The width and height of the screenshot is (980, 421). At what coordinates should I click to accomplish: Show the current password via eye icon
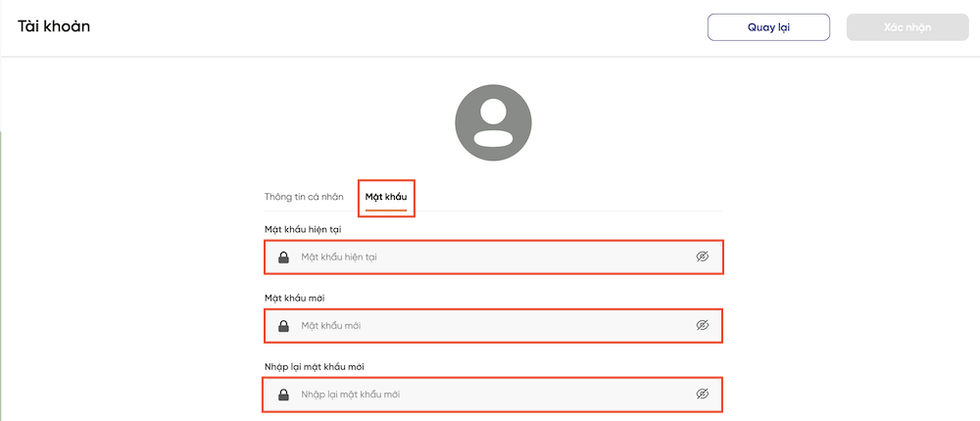click(703, 257)
